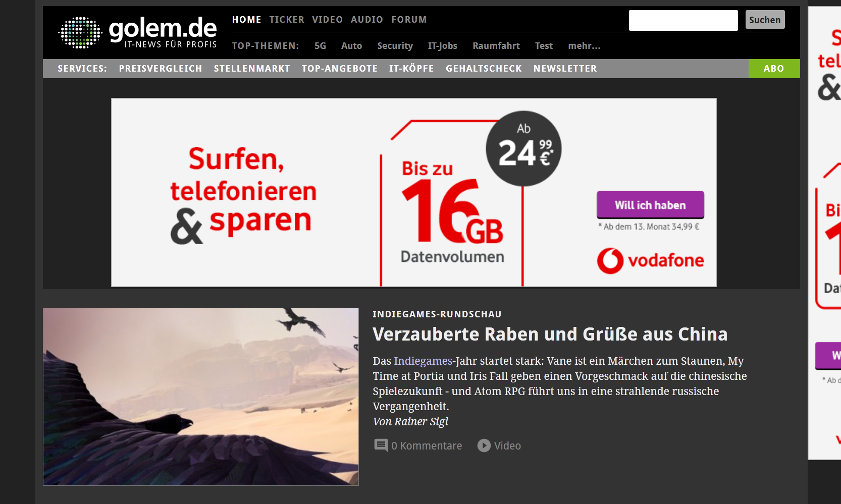Screen dimensions: 841x504
Task: Focus the search input field
Action: coord(683,20)
